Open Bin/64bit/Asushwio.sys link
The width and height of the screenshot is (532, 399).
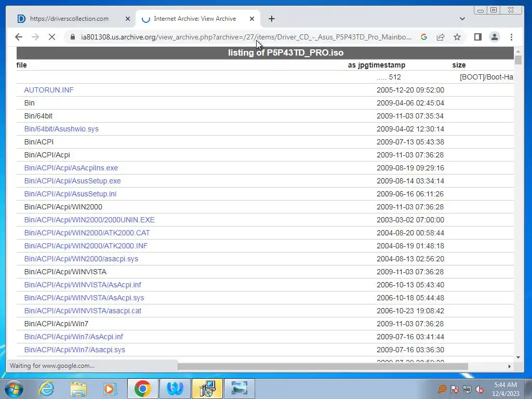pyautogui.click(x=61, y=129)
